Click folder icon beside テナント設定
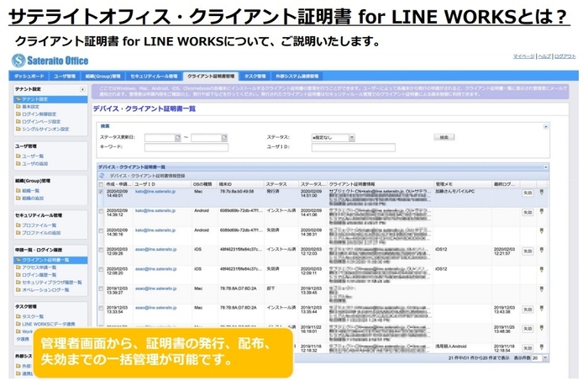Screen dimensions: 588x381 18,99
